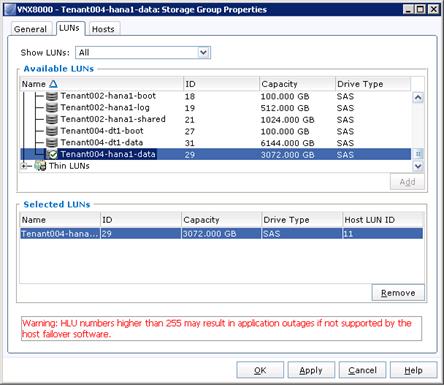Sort Available LUNs by Capacity column
The image size is (444, 387).
click(x=297, y=84)
